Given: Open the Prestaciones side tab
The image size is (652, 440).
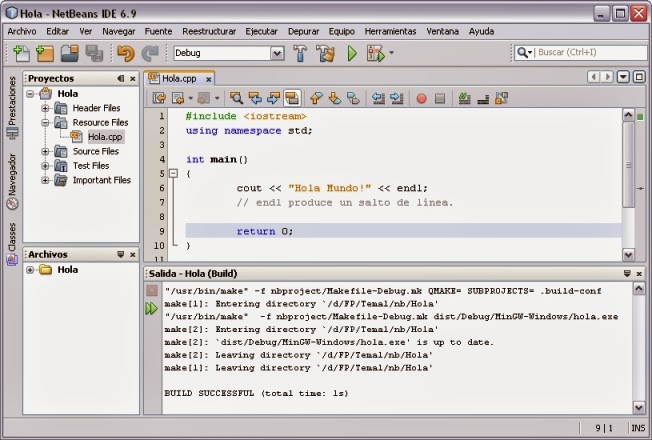Looking at the screenshot, I should (12, 107).
